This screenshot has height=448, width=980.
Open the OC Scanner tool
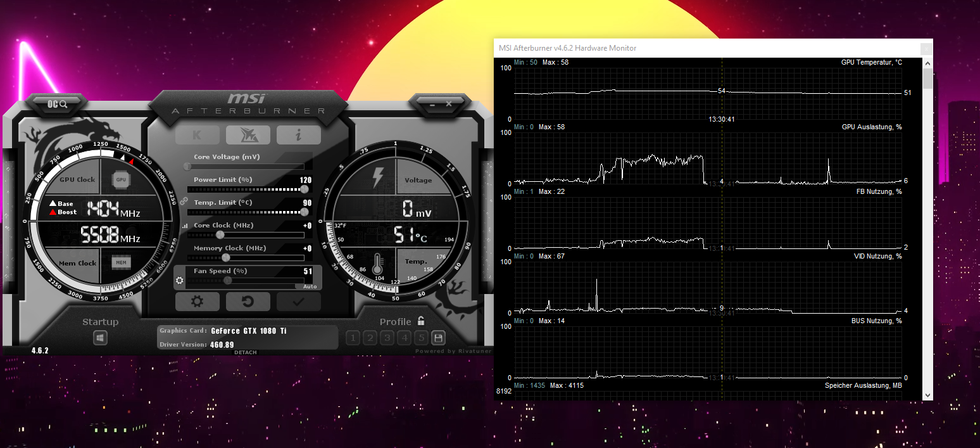[x=56, y=103]
